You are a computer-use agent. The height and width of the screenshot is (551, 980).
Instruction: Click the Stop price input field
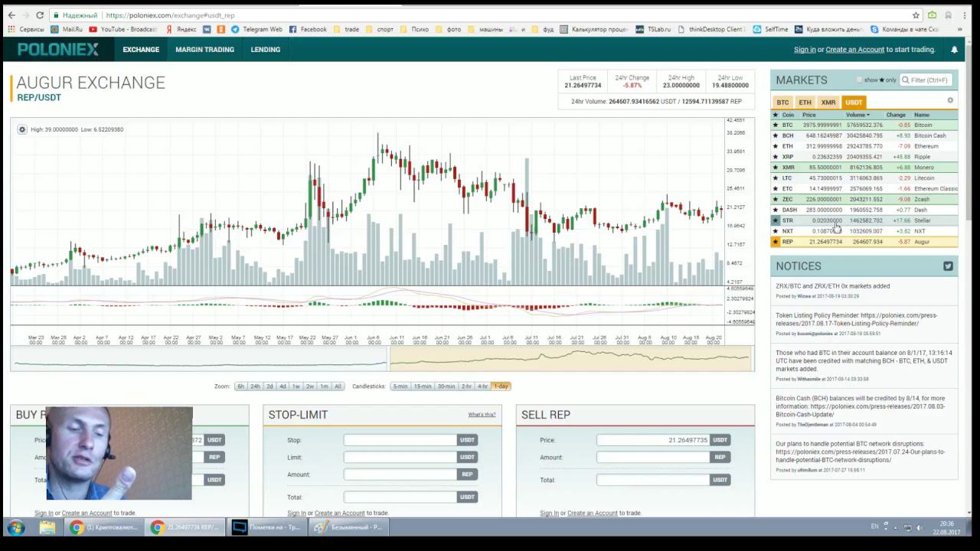pos(400,440)
